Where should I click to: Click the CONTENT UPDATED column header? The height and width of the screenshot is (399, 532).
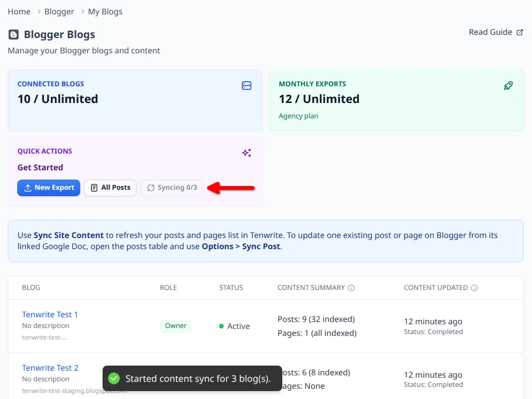[435, 288]
